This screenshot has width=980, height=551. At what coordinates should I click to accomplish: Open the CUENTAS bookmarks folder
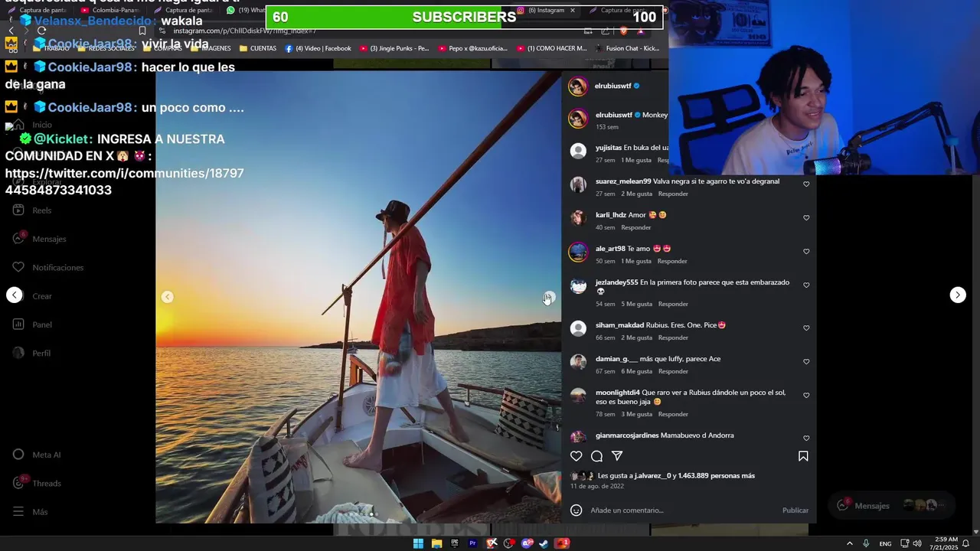coord(258,48)
